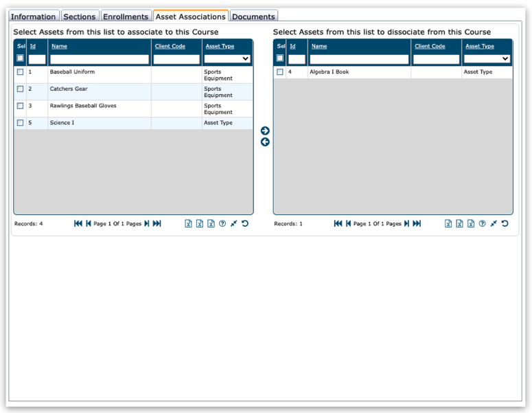
Task: Reset the left grid with refresh icon
Action: 245,223
